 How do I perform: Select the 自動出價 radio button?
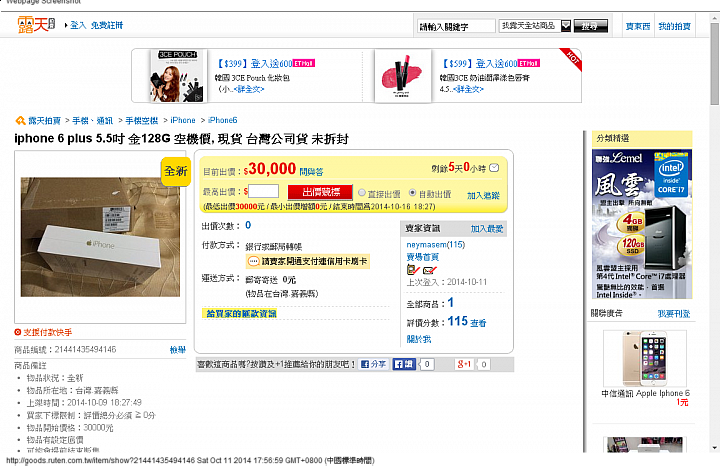[412, 192]
